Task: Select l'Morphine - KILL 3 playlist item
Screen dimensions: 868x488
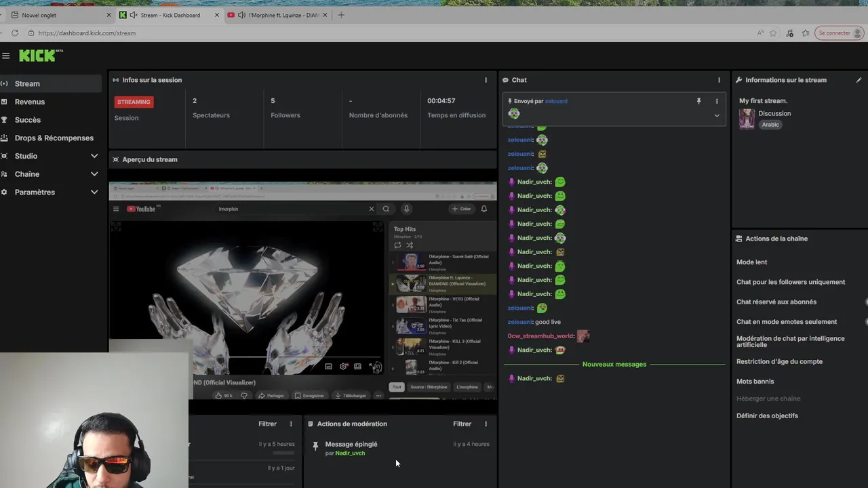Action: click(x=443, y=346)
